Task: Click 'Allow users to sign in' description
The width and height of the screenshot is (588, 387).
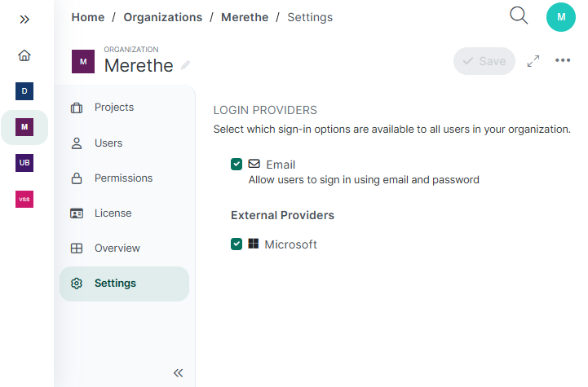Action: [x=364, y=180]
